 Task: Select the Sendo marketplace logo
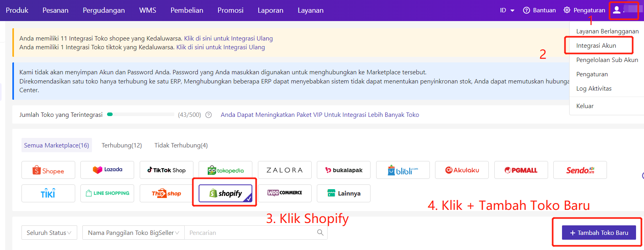coord(580,170)
